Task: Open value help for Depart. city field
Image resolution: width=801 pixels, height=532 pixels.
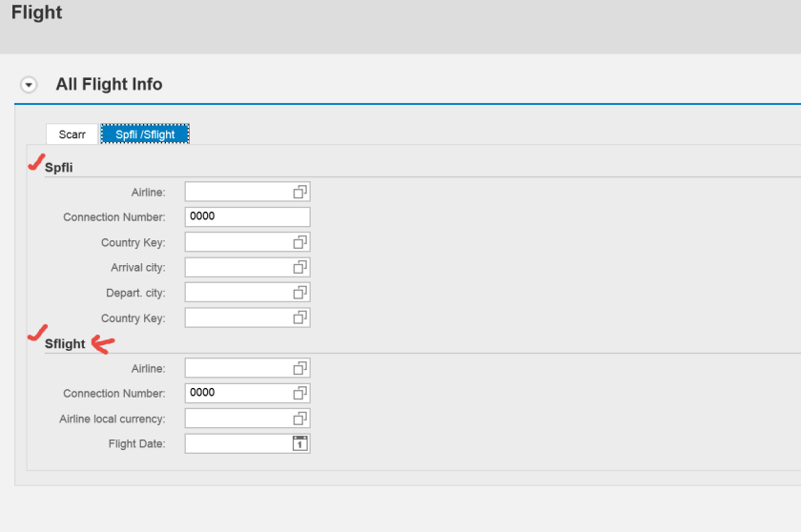Action: [x=299, y=292]
